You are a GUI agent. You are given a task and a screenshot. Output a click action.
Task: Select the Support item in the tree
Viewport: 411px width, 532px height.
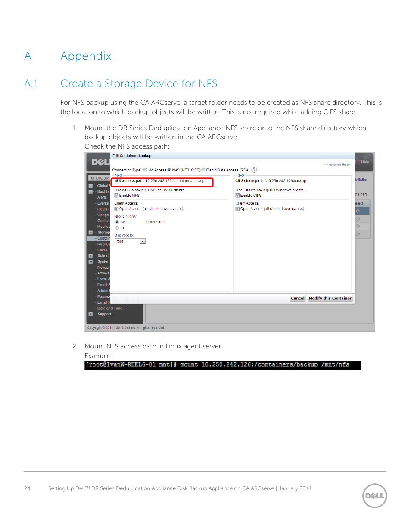tap(105, 314)
